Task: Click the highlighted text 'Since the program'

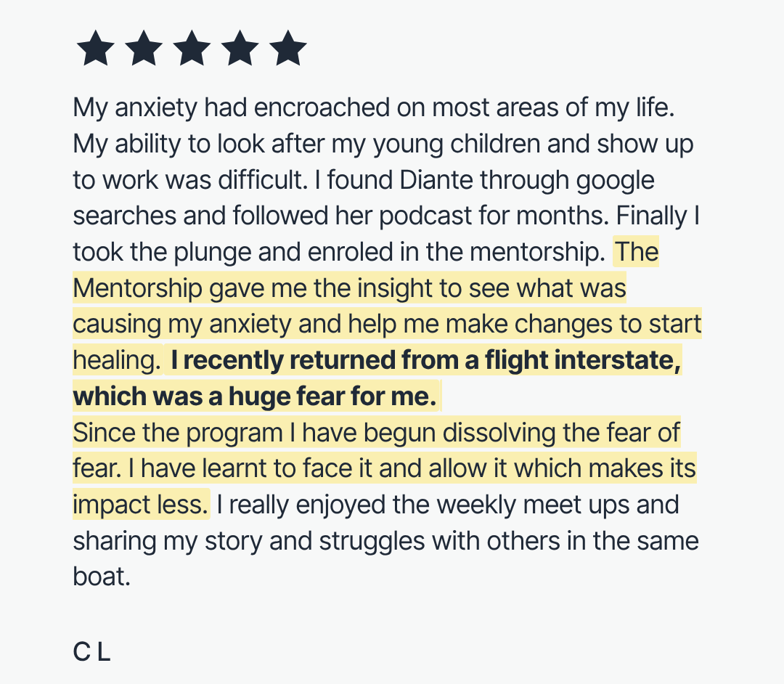Action: click(178, 433)
